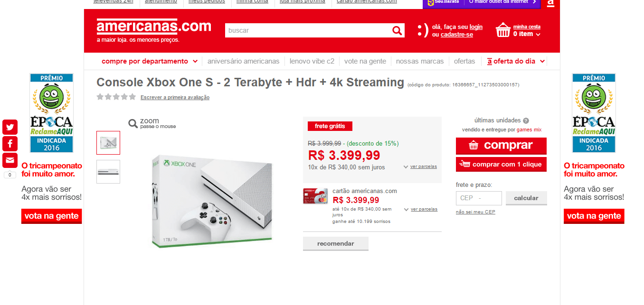
Task: Select the second product thumbnail
Action: [108, 172]
